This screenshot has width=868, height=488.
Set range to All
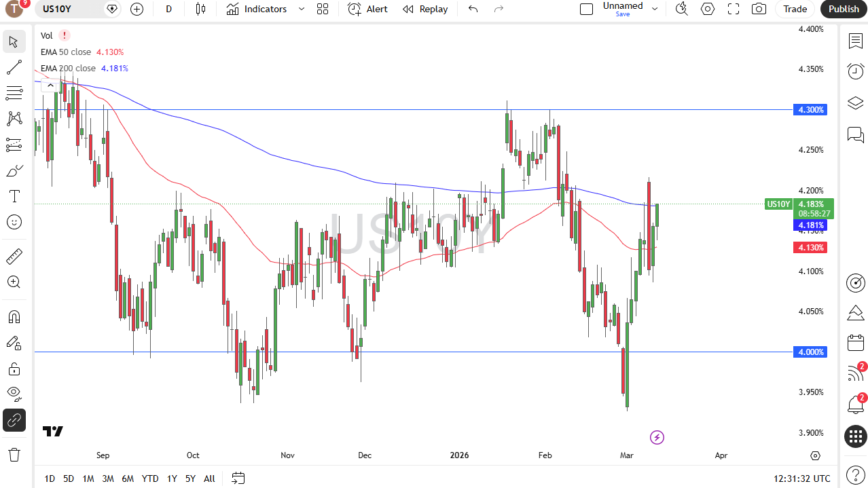[x=209, y=478]
